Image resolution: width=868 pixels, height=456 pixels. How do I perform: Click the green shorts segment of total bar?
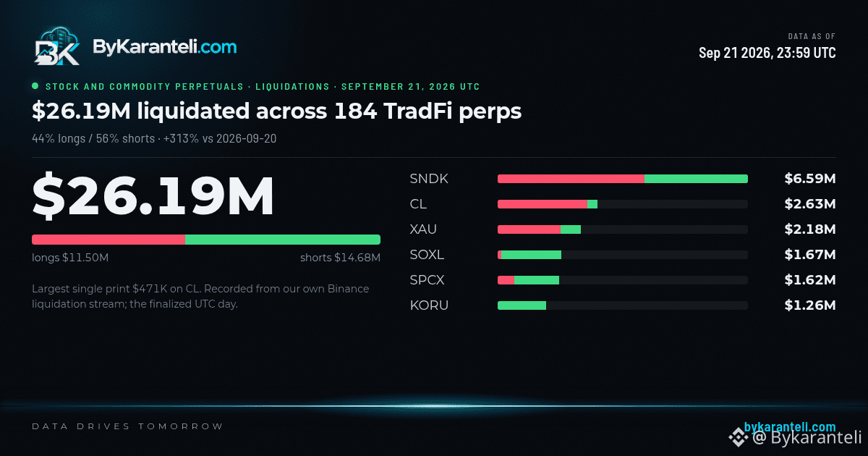(x=283, y=240)
